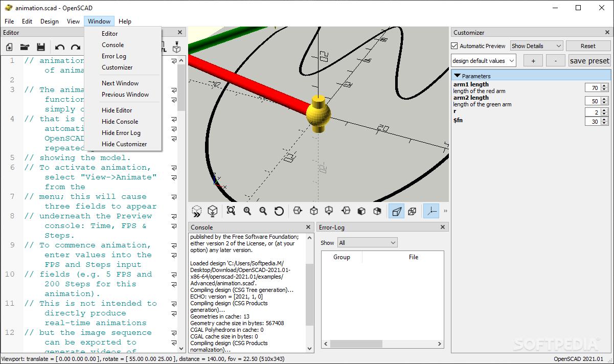The width and height of the screenshot is (614, 364).
Task: Uncheck the Automatic Preview checkbox
Action: [x=454, y=46]
